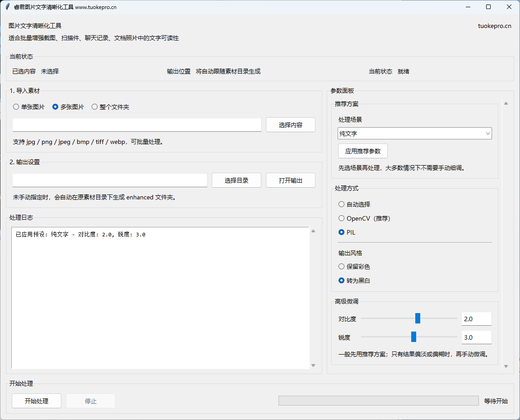Click the 参数面板 scrollbar up arrow

[506, 103]
